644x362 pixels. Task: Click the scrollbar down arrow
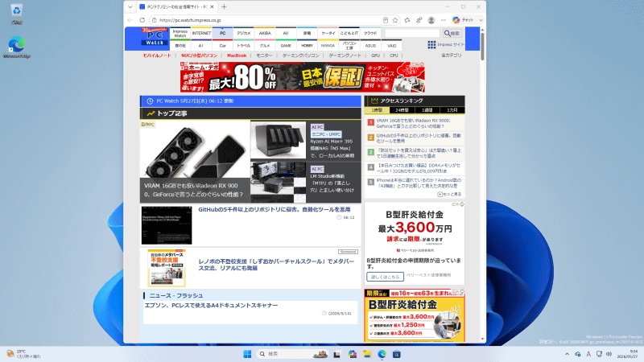[x=482, y=339]
